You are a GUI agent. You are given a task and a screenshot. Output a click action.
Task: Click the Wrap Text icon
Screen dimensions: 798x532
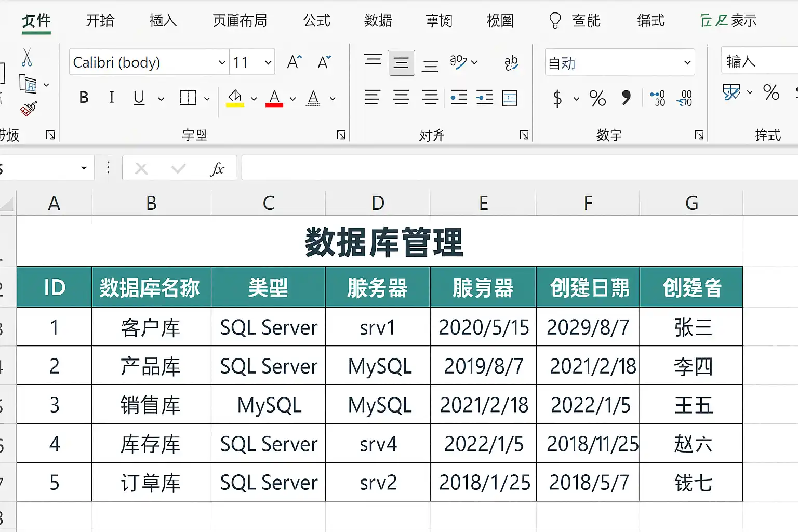pyautogui.click(x=511, y=63)
